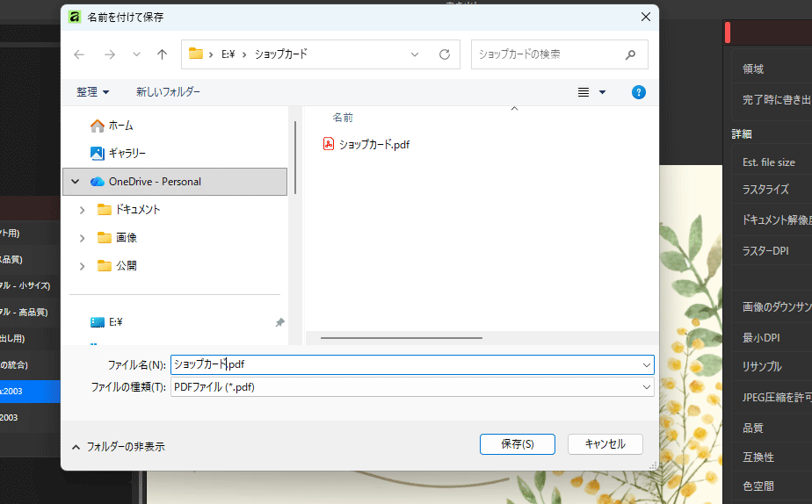Viewport: 812px width, 504px height.
Task: Click the 保存(S) button
Action: 518,444
